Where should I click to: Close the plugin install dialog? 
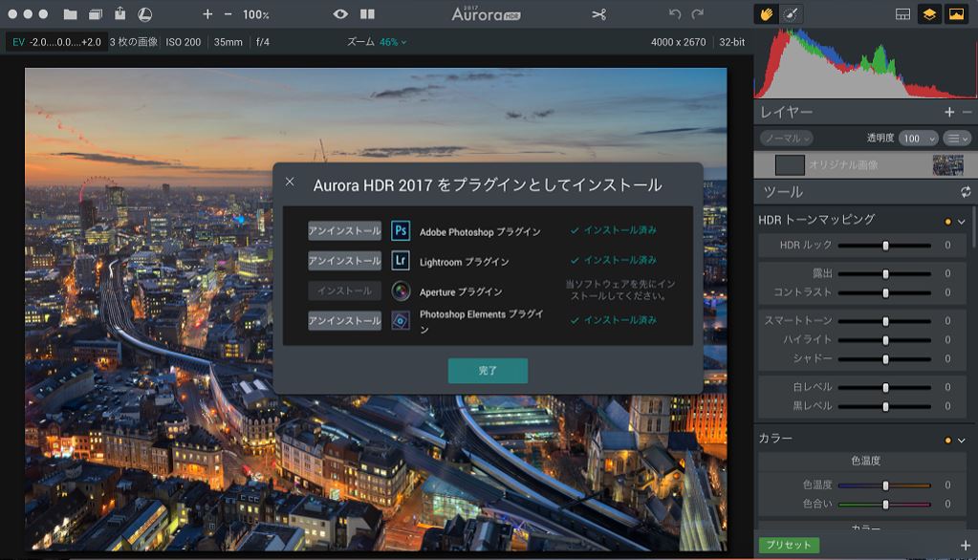click(290, 182)
